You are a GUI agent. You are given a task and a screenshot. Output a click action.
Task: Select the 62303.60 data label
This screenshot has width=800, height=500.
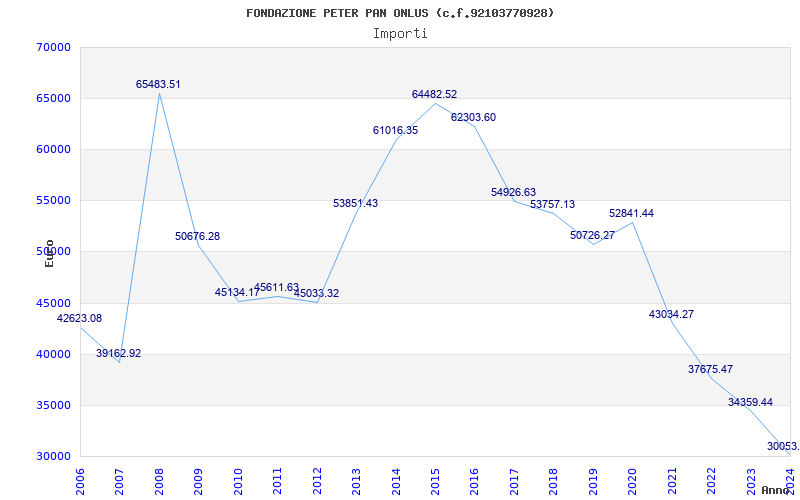(x=473, y=118)
